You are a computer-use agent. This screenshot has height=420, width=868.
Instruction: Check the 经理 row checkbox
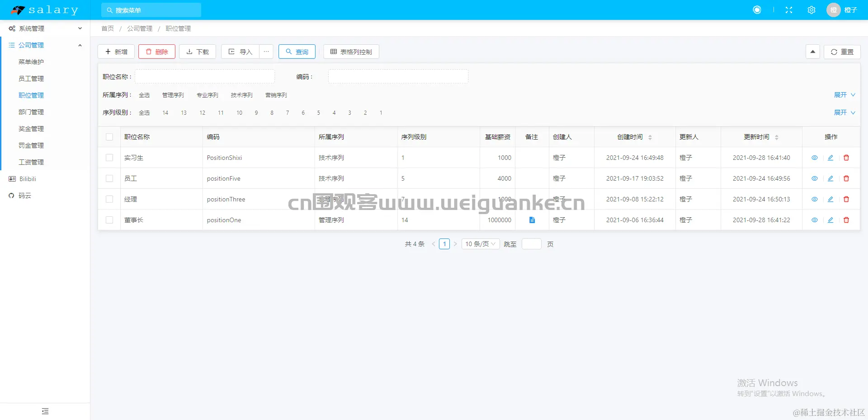click(109, 199)
